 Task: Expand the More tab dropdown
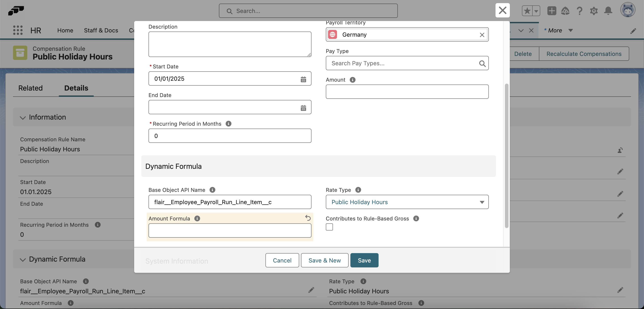pos(570,30)
